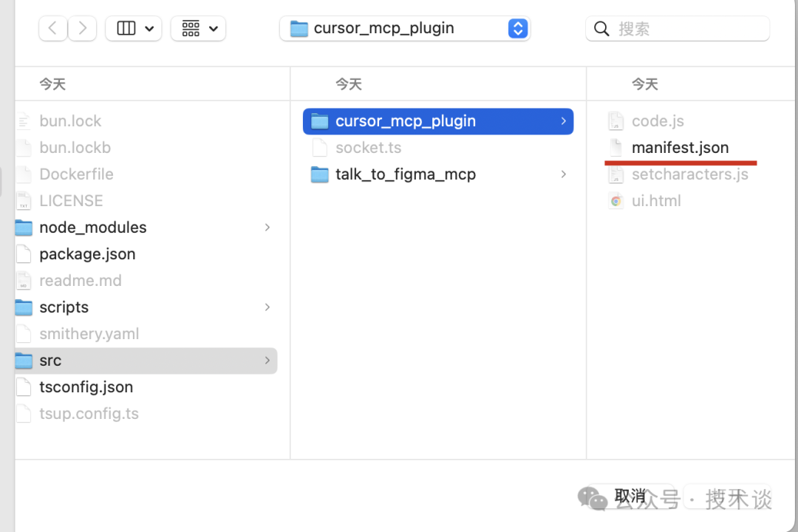Select the highlighted cursor_mcp_plugin folder row
798x532 pixels.
point(438,121)
